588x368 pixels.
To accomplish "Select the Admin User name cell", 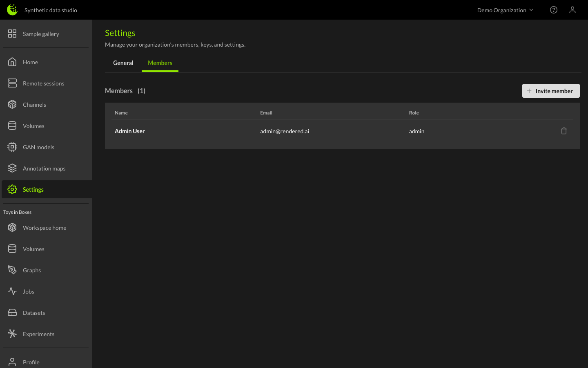I will [x=130, y=131].
